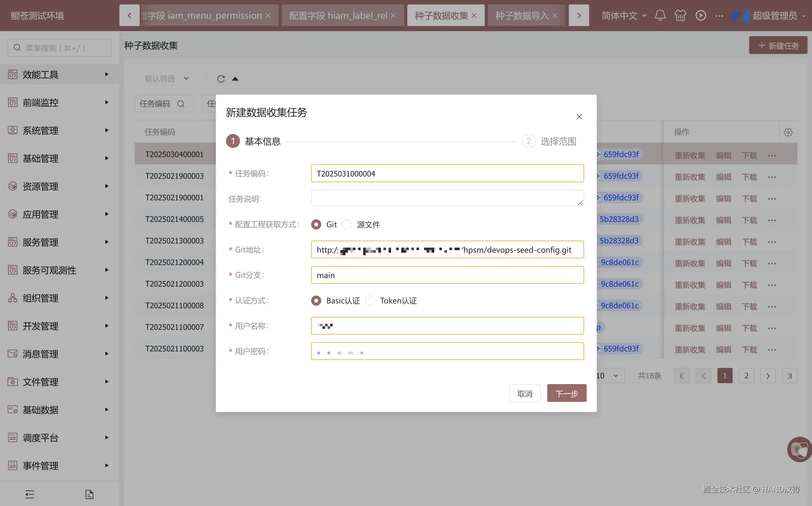The image size is (812, 506).
Task: Open the shirt-shaped theme icon
Action: pos(680,15)
